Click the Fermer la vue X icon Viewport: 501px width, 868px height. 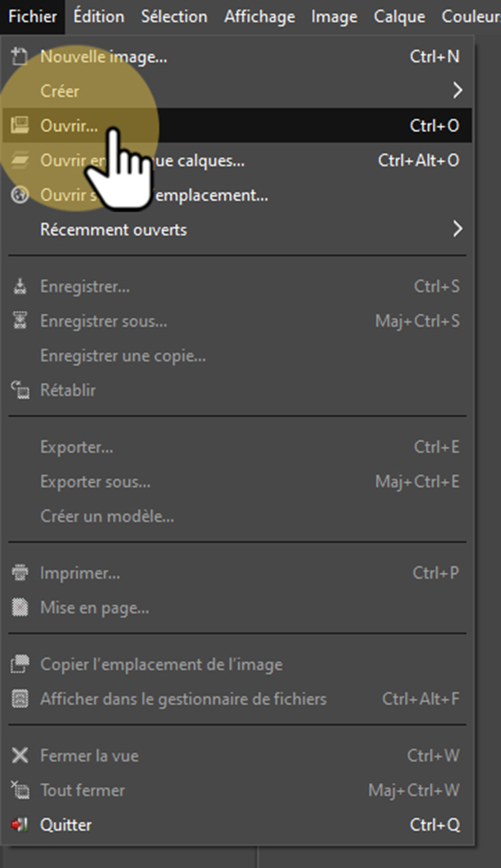point(19,755)
